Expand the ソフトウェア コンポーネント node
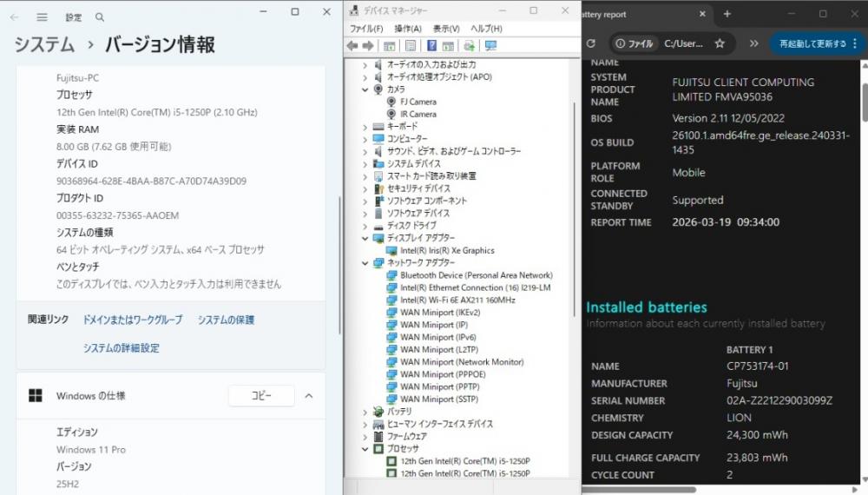 [x=365, y=201]
